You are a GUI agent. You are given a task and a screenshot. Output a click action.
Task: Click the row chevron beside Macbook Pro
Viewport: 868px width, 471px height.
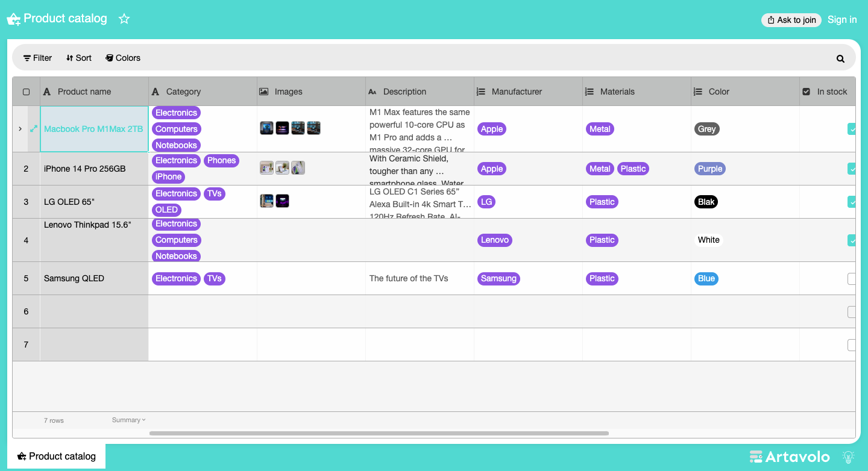[20, 129]
